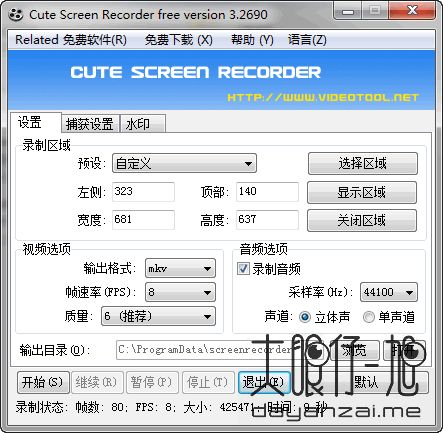This screenshot has height=433, width=443.
Task: Click the 关闭区域 button
Action: tap(362, 220)
